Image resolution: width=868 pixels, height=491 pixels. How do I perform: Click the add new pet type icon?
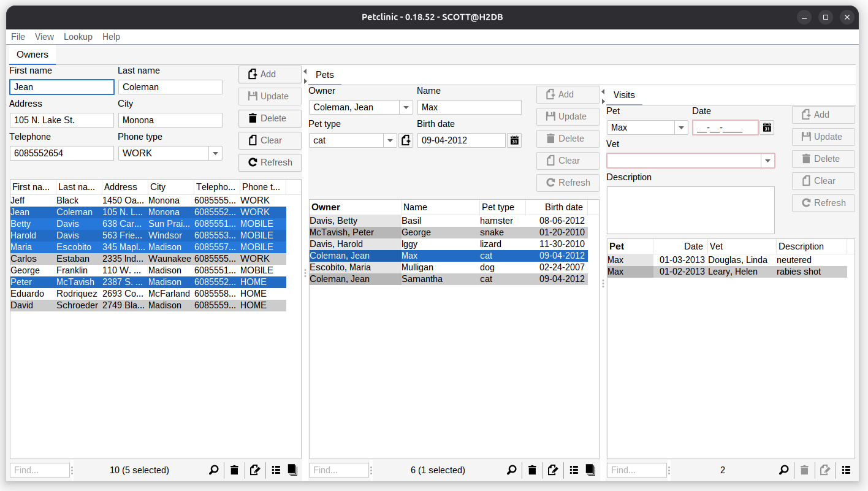[406, 140]
